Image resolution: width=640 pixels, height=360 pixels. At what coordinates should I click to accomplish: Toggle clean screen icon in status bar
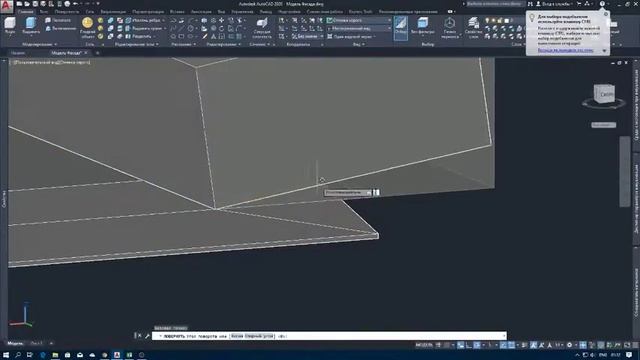coord(627,345)
